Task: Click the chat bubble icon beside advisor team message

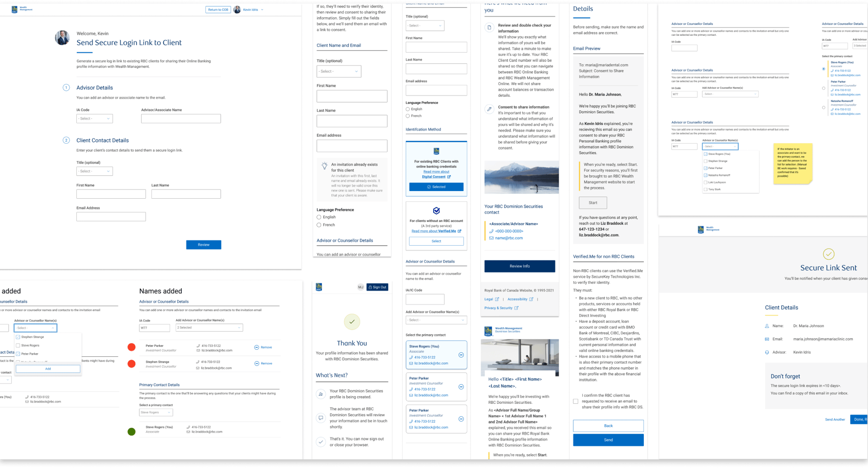Action: 321,418
